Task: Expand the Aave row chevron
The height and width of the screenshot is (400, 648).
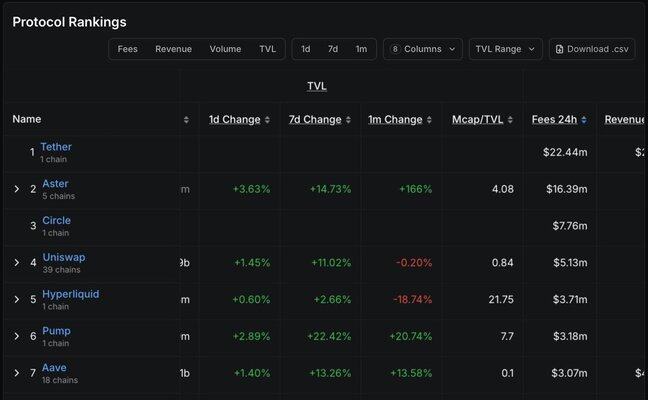Action: point(16,373)
